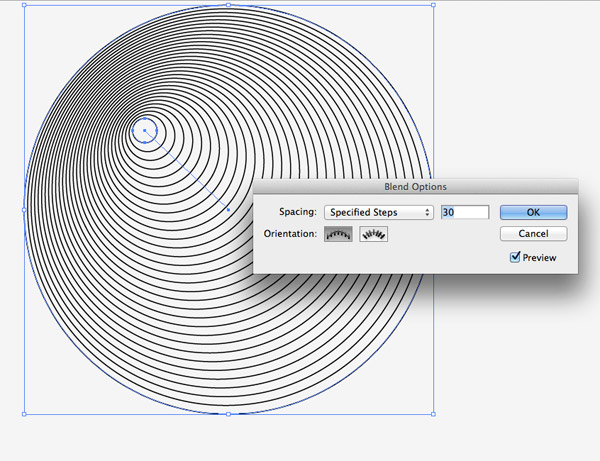The height and width of the screenshot is (461, 600).
Task: Click the top-center bounding box handle
Action: [228, 5]
